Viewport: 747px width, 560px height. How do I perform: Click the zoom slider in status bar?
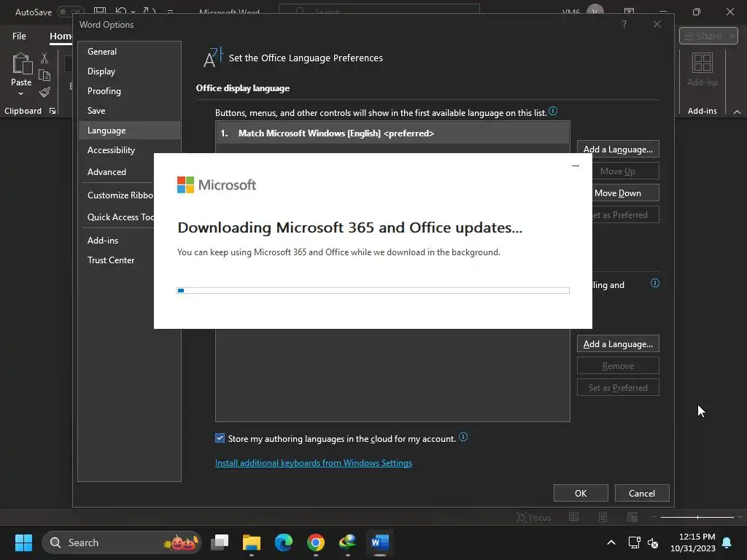point(697,517)
